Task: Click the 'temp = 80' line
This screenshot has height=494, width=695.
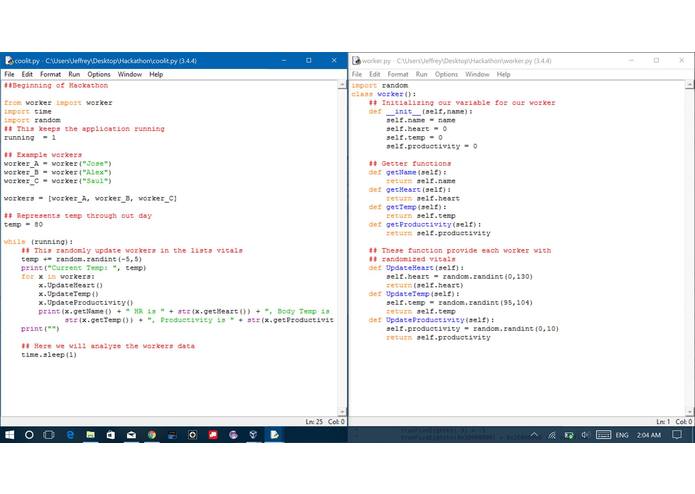Action: (x=23, y=224)
